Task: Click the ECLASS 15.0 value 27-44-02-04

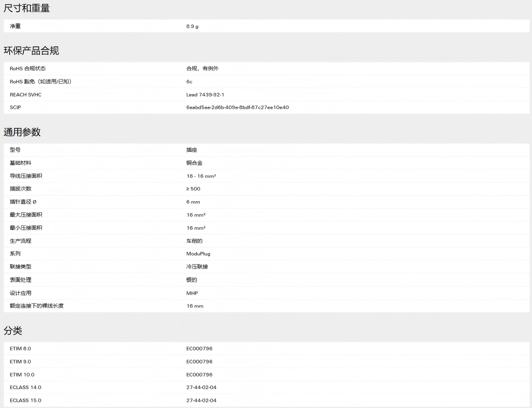Action: coord(201,400)
